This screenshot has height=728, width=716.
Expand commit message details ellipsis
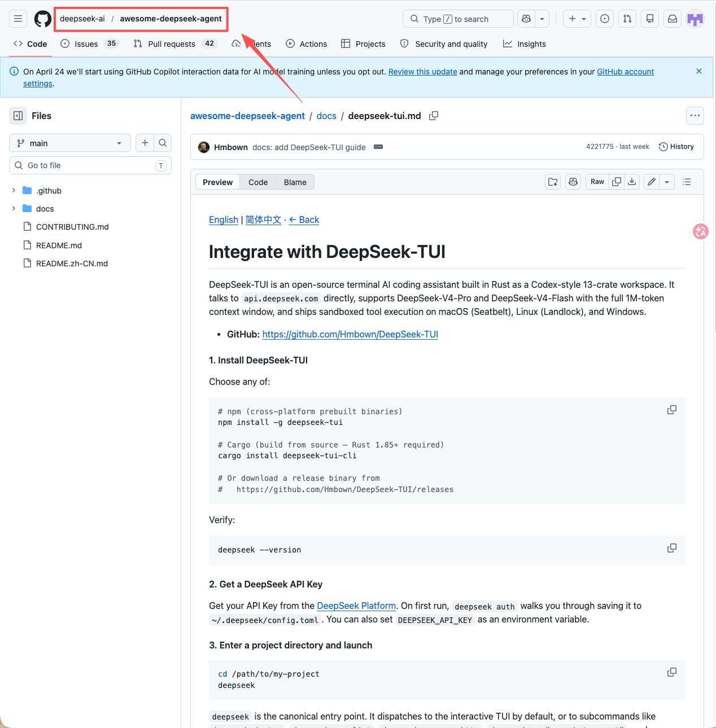coord(378,147)
